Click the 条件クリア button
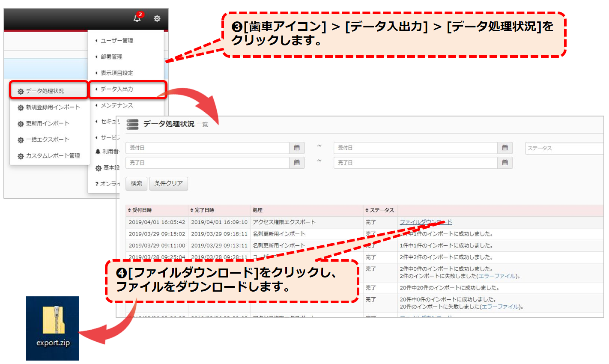Viewport: 609px width, 364px height. [x=169, y=183]
